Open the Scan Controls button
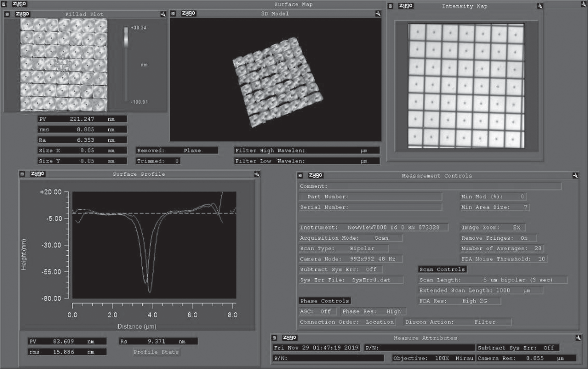This screenshot has height=369, width=588. [442, 269]
